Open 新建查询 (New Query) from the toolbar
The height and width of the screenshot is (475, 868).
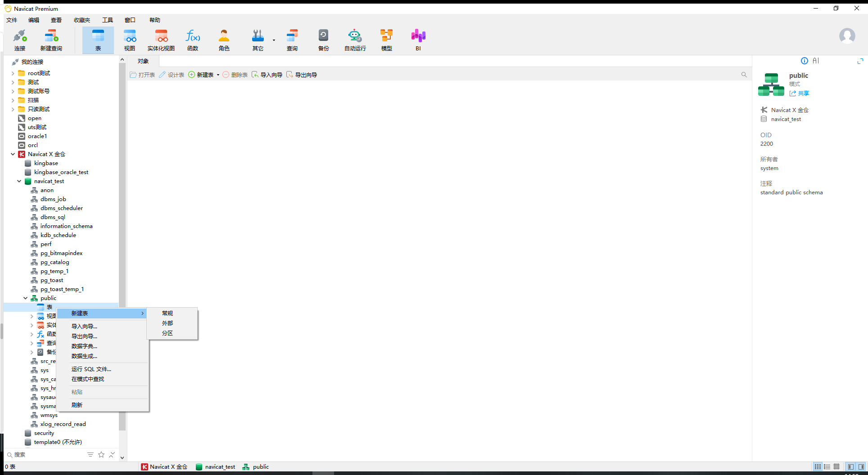point(51,40)
